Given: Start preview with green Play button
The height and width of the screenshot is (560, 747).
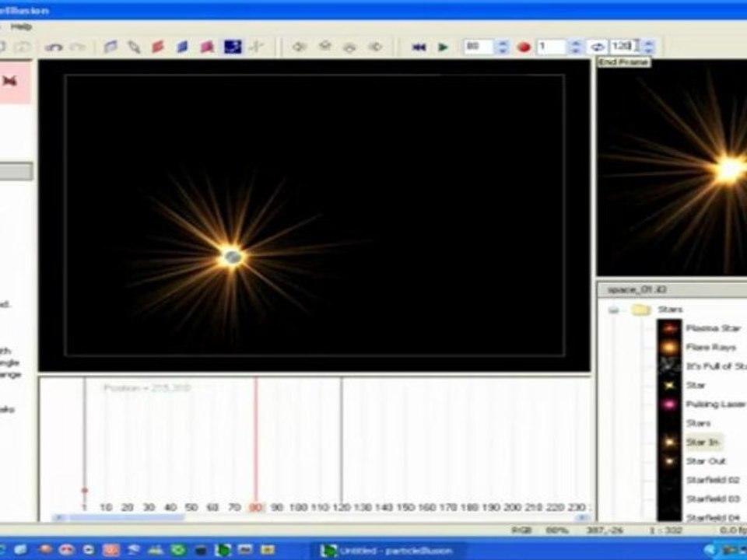Looking at the screenshot, I should 443,47.
